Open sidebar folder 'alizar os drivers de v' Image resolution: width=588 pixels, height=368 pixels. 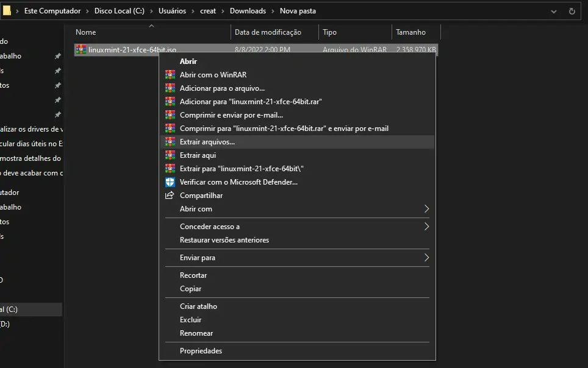point(32,129)
